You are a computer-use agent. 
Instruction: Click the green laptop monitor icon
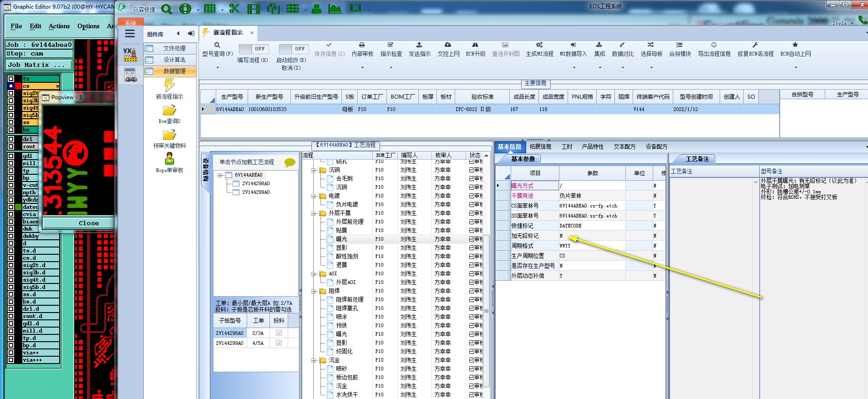pyautogui.click(x=355, y=9)
